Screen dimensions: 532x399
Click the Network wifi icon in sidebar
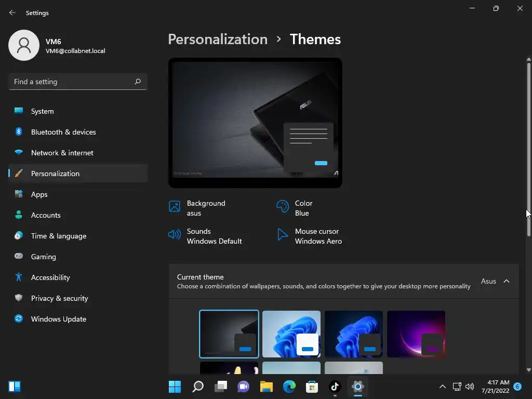pyautogui.click(x=19, y=152)
